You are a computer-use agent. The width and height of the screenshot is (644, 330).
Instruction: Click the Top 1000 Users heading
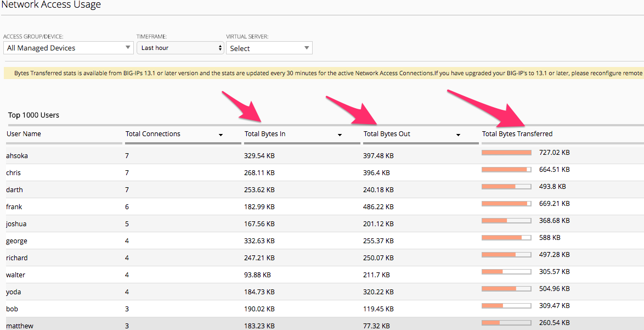(33, 115)
